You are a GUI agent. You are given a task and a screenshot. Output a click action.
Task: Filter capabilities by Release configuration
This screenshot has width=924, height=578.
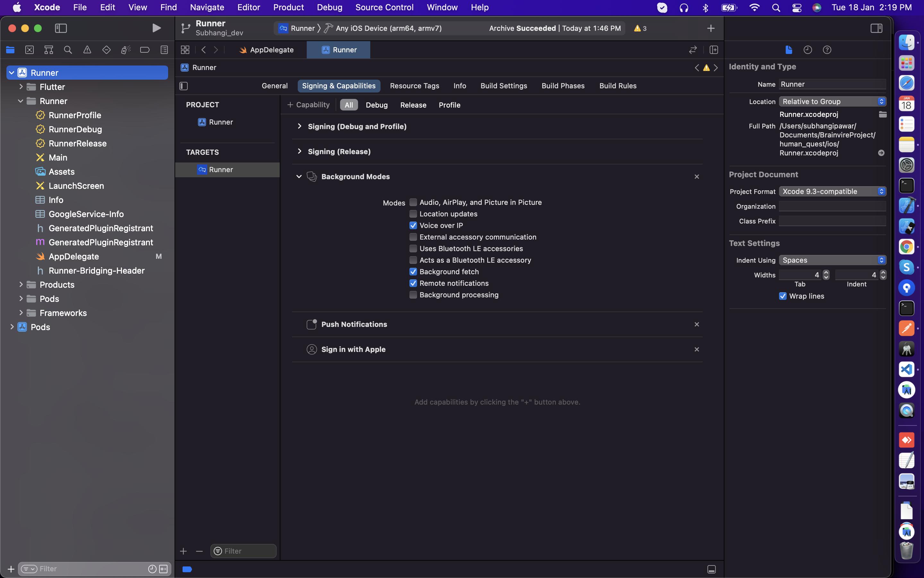pos(413,105)
